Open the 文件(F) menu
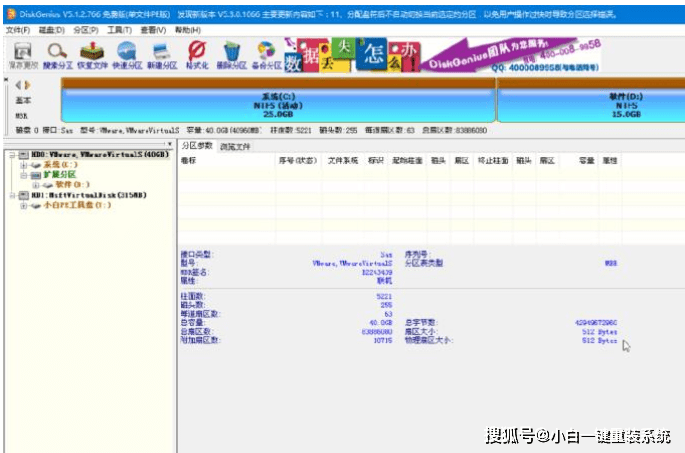The width and height of the screenshot is (685, 453). (18, 30)
